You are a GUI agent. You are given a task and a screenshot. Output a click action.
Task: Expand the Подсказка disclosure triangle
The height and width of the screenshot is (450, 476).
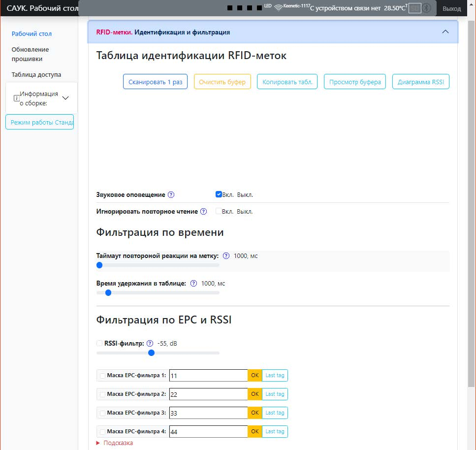tap(98, 443)
